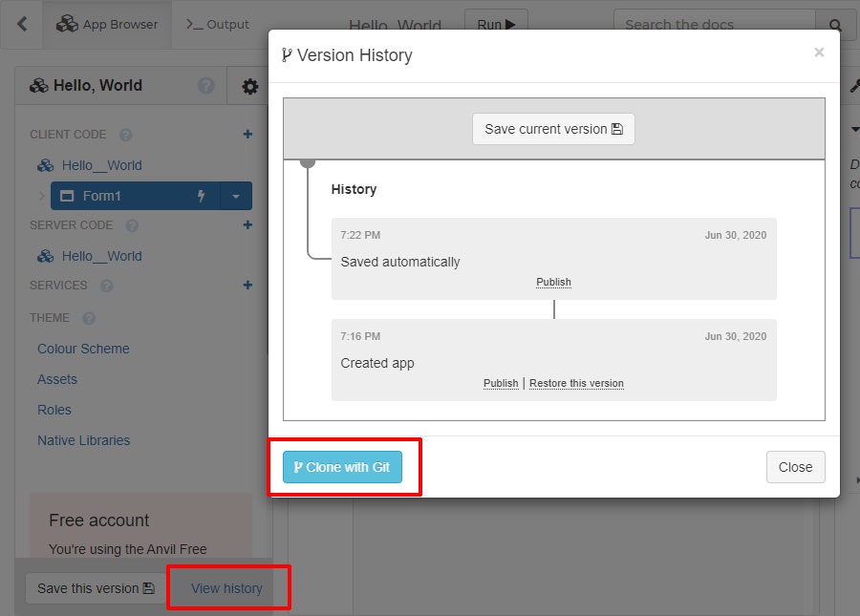This screenshot has height=616, width=860.
Task: Click the Run button
Action: point(496,25)
